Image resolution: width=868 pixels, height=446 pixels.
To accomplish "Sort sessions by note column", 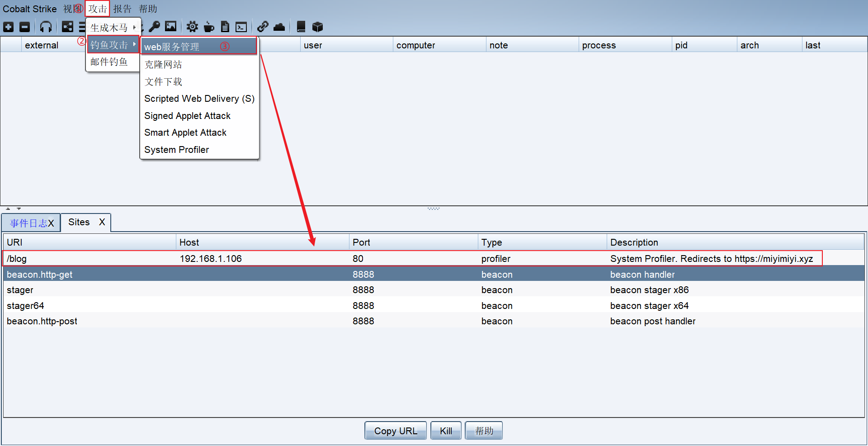I will click(533, 45).
